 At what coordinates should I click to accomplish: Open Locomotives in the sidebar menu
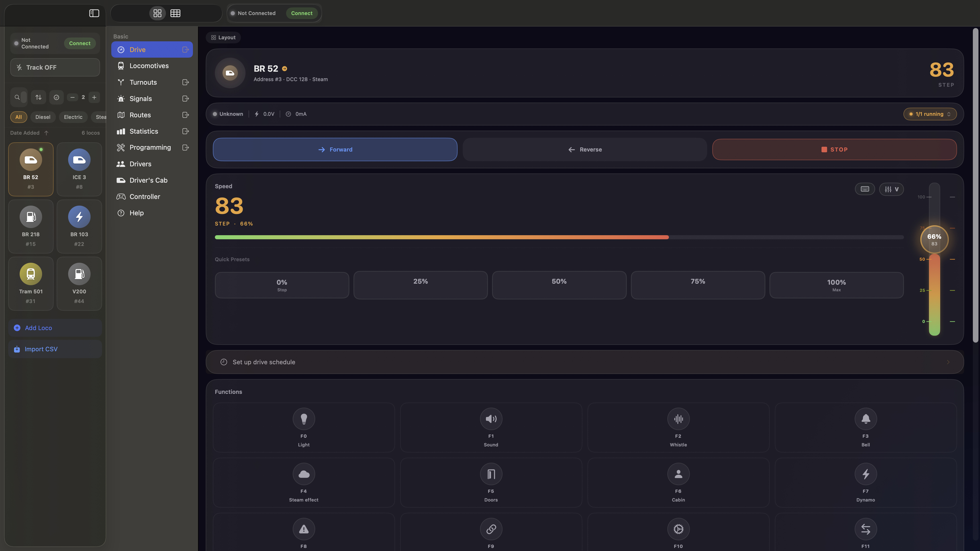149,66
